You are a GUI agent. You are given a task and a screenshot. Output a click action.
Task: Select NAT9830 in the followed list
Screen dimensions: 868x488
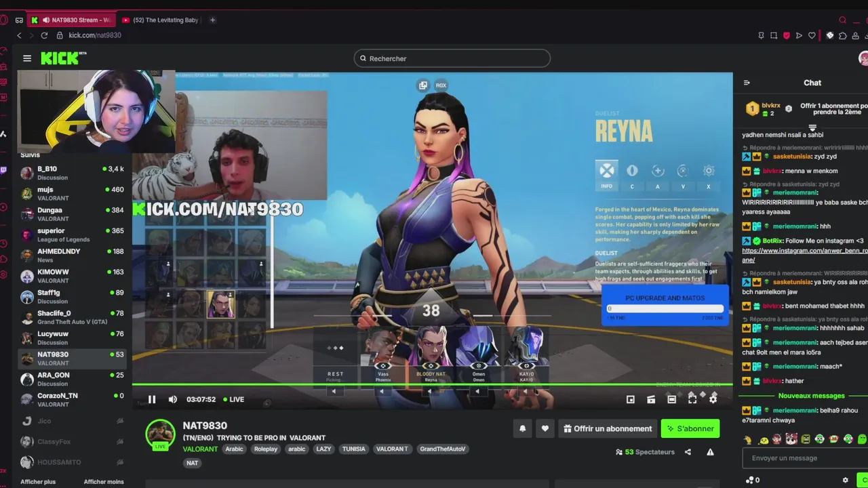pos(72,359)
